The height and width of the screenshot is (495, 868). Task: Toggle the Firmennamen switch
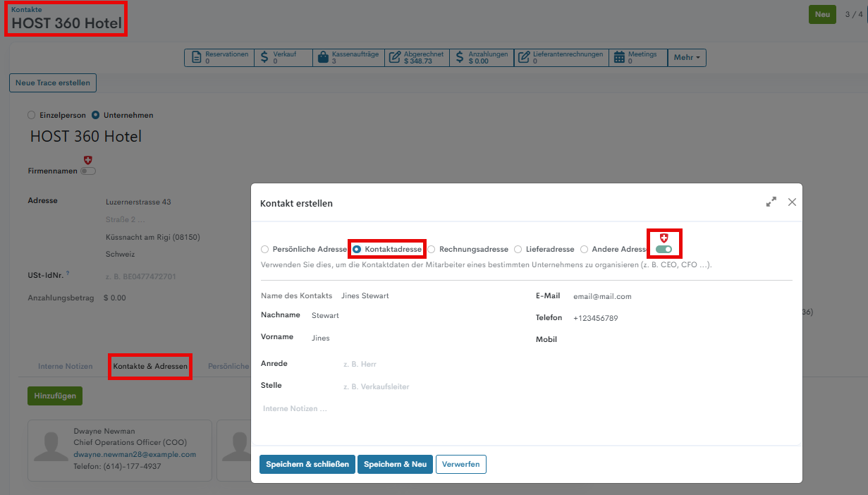click(88, 171)
